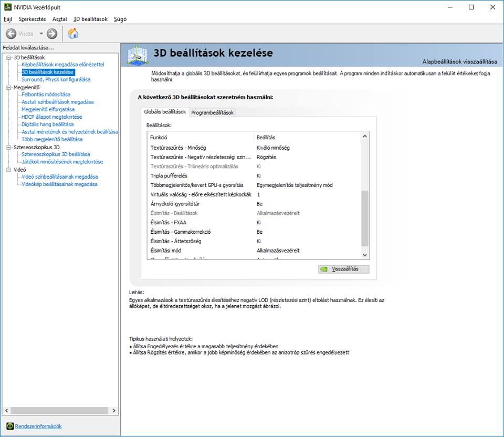
Task: Click the Forward arrow toolbar icon
Action: click(52, 34)
